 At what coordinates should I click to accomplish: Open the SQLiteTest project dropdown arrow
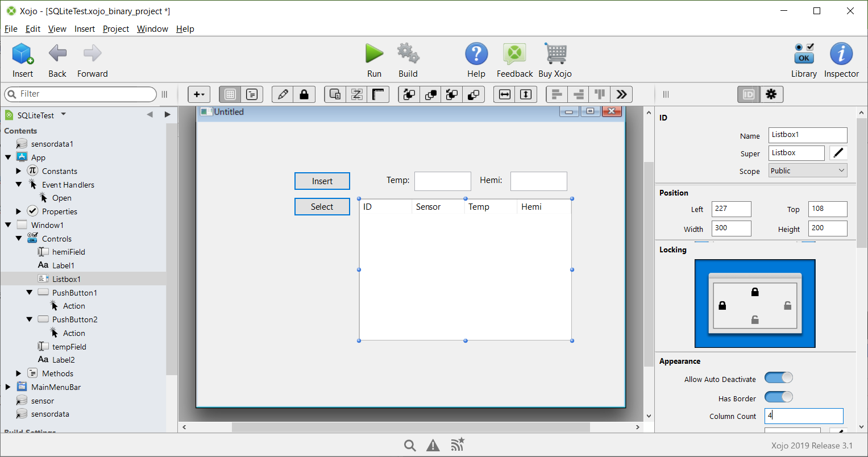[64, 114]
